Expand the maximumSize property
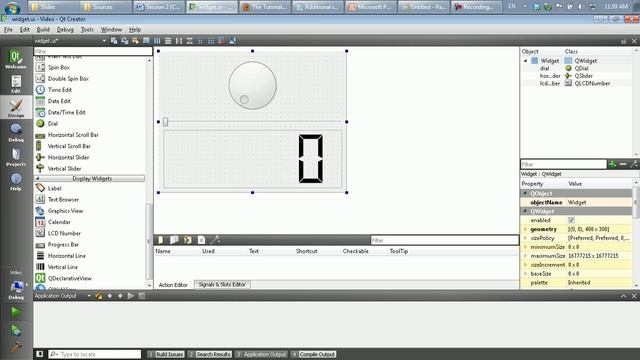Viewport: 640px width, 360px height. (x=526, y=256)
